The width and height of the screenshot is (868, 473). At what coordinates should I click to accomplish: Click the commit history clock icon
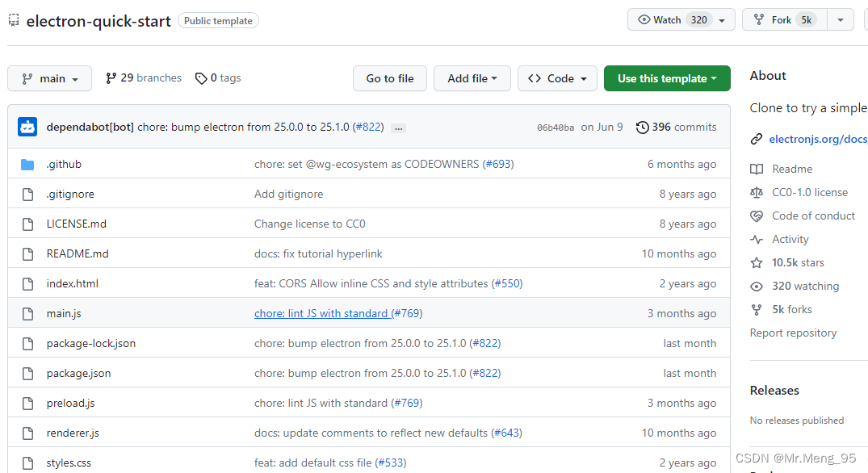pos(642,128)
